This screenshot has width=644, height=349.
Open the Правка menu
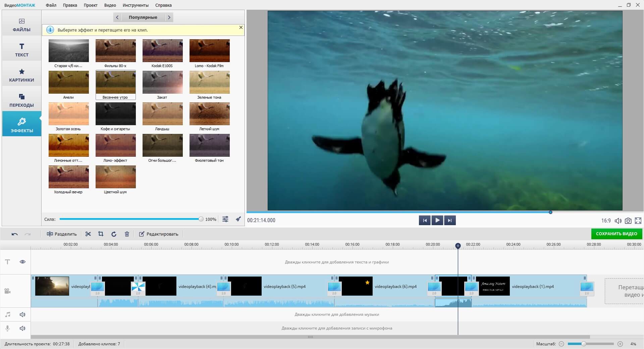(x=70, y=5)
